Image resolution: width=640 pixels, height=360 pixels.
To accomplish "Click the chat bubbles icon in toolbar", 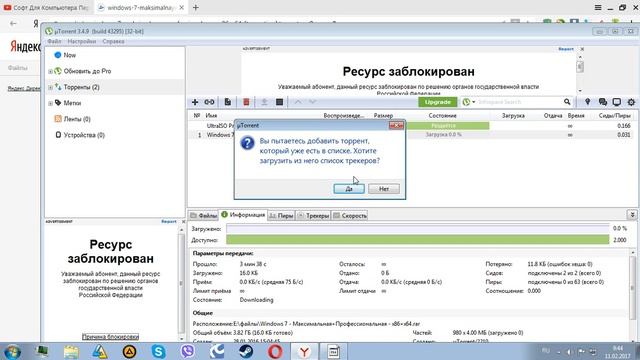I will [602, 102].
